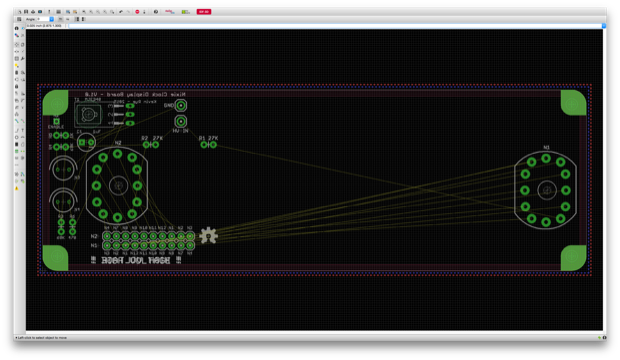Click the PCB quote green icon
This screenshot has height=360, width=620.
pos(185,12)
